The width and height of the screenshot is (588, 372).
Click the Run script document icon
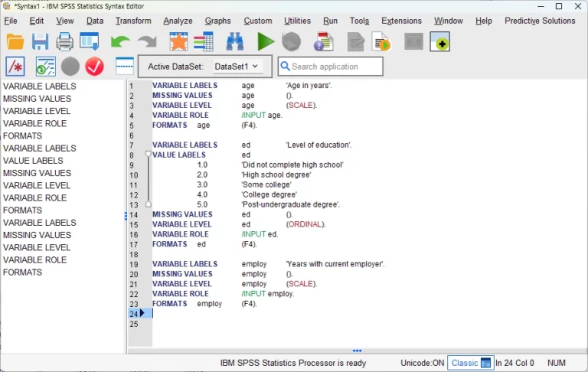pos(381,41)
